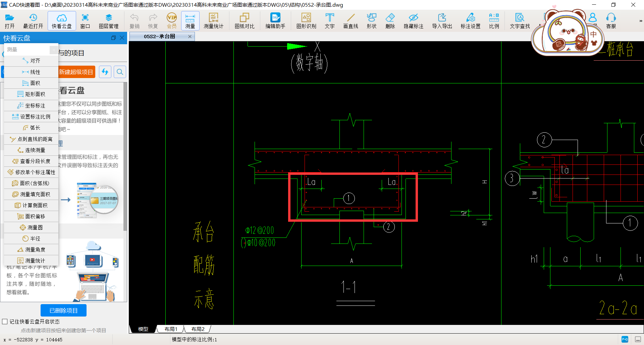Viewport: 644px width, 345px height.
Task: Choose 查看分段长度 menu item
Action: (31, 161)
